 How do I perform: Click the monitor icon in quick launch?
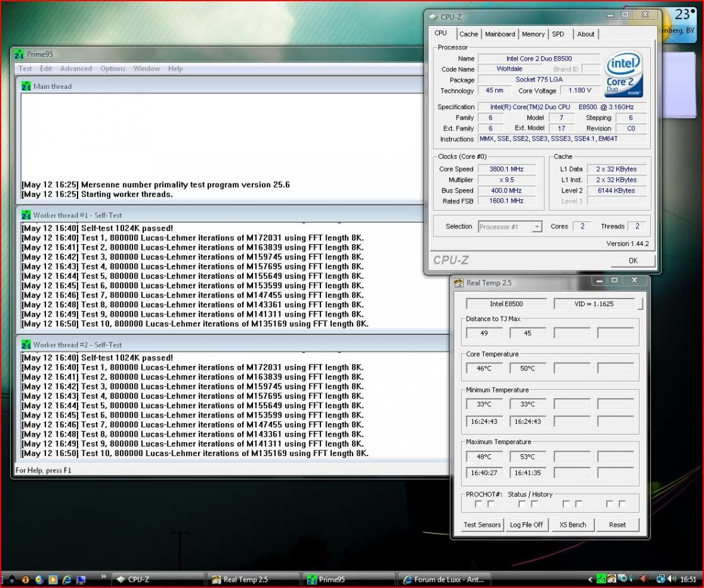[x=81, y=580]
